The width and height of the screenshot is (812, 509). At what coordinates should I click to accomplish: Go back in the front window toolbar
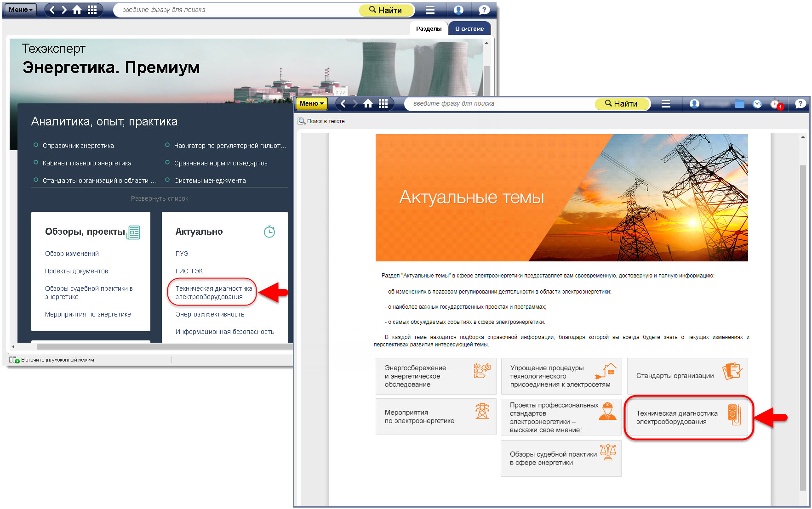(x=343, y=103)
